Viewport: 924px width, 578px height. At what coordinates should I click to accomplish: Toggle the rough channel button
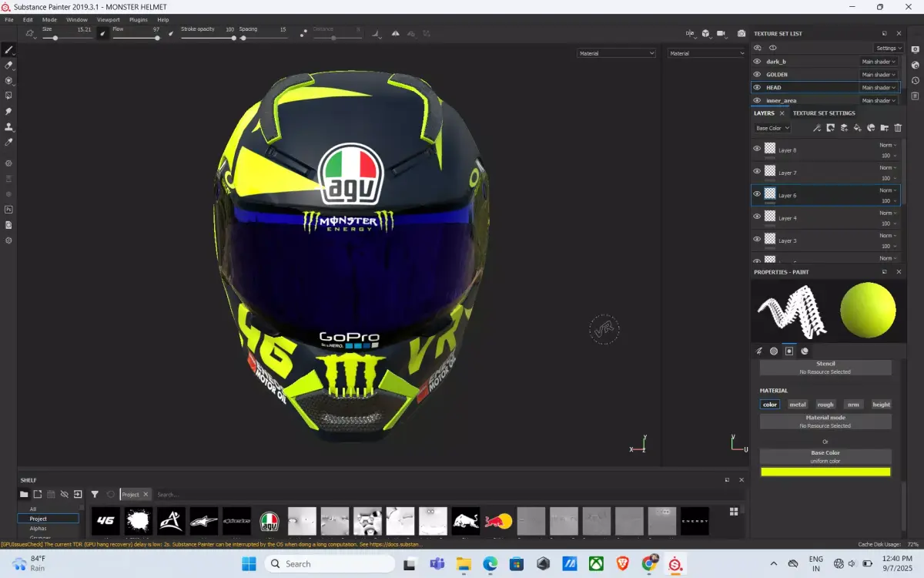[x=825, y=405]
